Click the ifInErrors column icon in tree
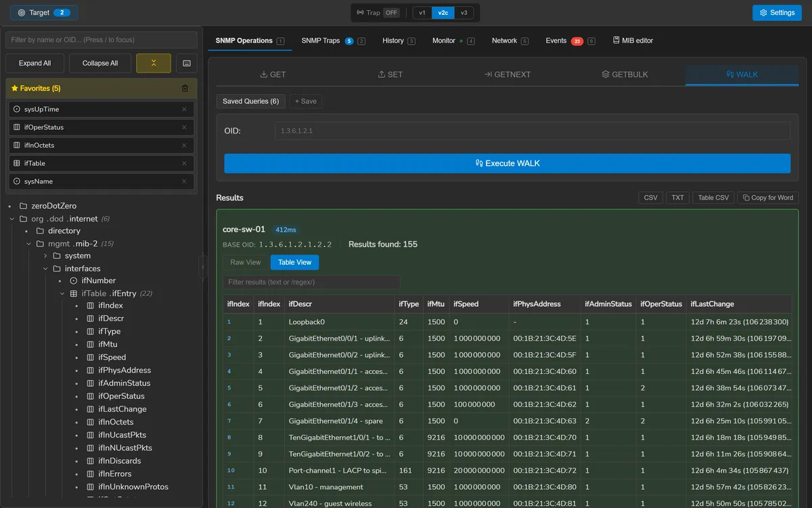 click(91, 474)
